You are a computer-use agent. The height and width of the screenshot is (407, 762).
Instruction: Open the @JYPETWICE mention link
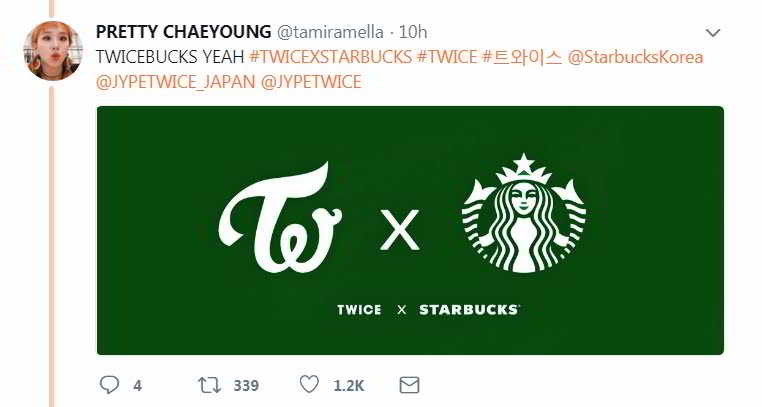coord(311,81)
